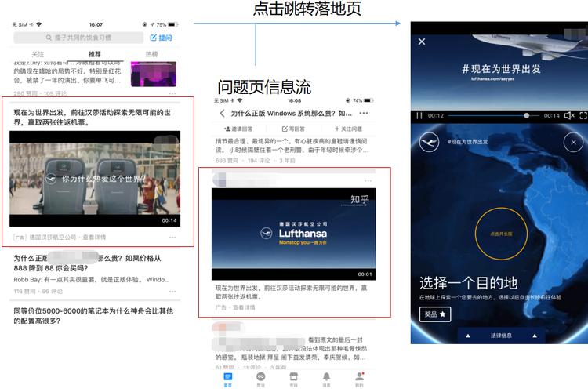The image size is (588, 392).
Task: Click the lufthansa.com/sayyes link
Action: 493,79
